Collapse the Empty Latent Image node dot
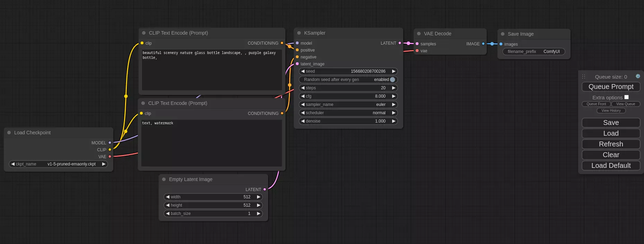 (164, 179)
